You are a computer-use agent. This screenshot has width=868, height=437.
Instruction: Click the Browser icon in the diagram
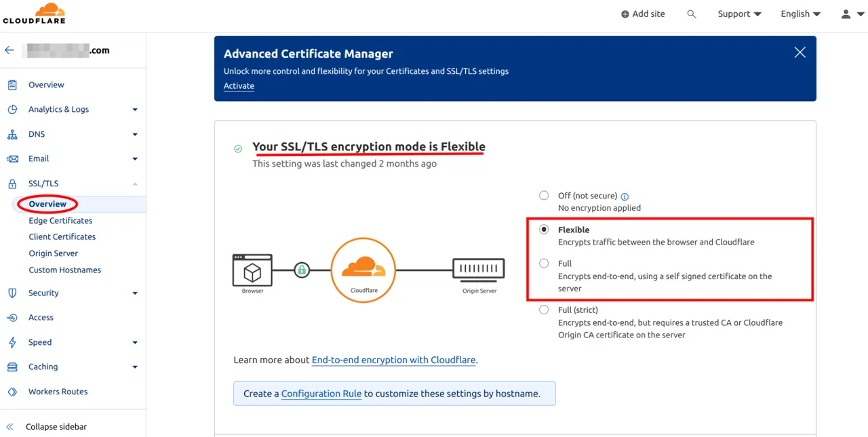point(252,270)
